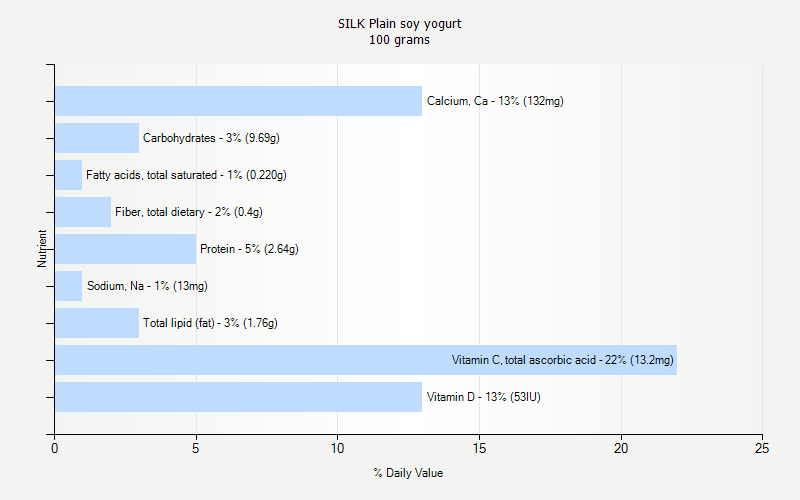This screenshot has height=500, width=800.
Task: Select the 'Protein - 5% (2.64g)' label
Action: click(x=249, y=249)
